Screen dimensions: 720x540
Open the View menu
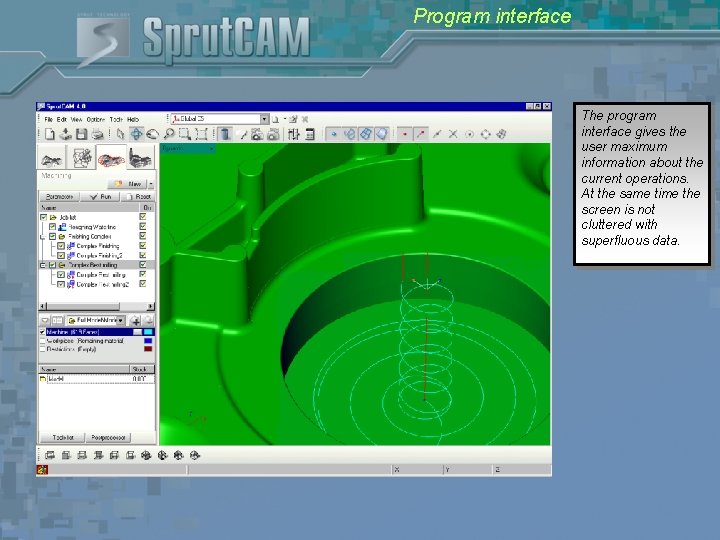point(76,119)
